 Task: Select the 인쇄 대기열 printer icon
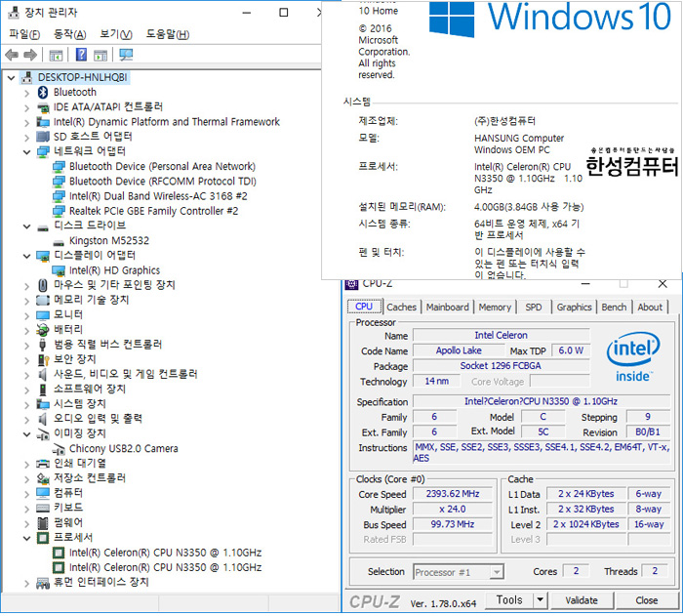point(43,464)
